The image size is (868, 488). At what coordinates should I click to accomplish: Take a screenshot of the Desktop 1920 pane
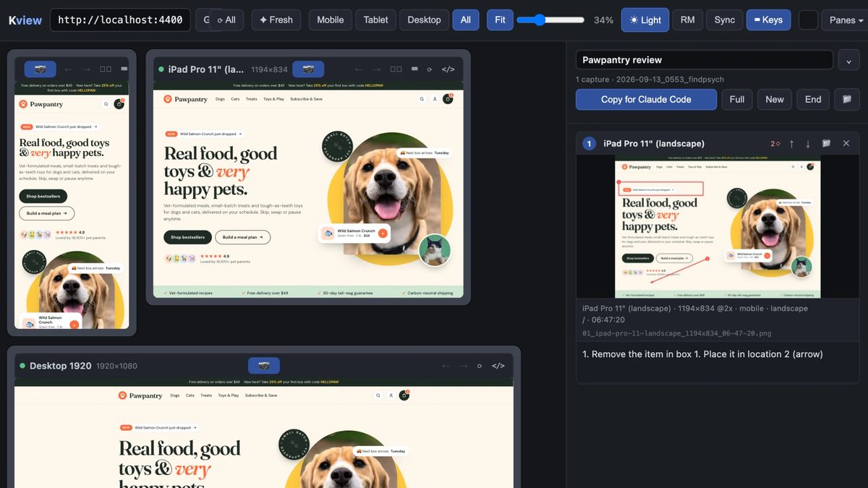(x=263, y=366)
